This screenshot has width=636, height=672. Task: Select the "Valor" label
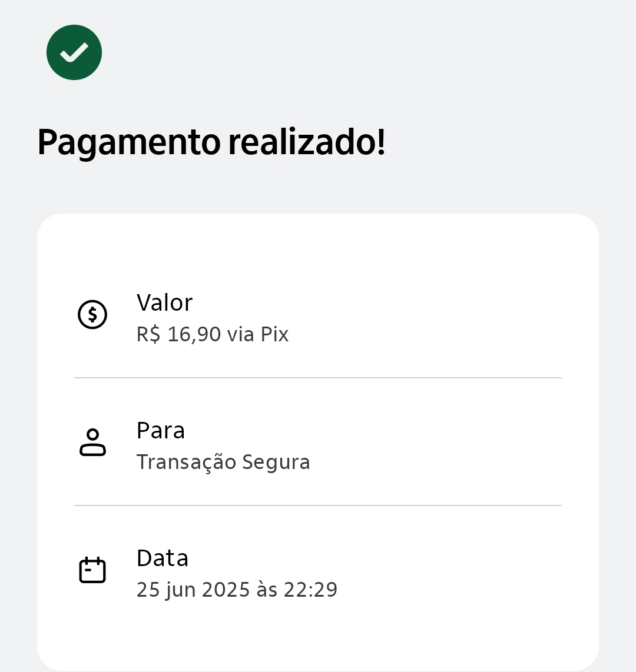(164, 303)
